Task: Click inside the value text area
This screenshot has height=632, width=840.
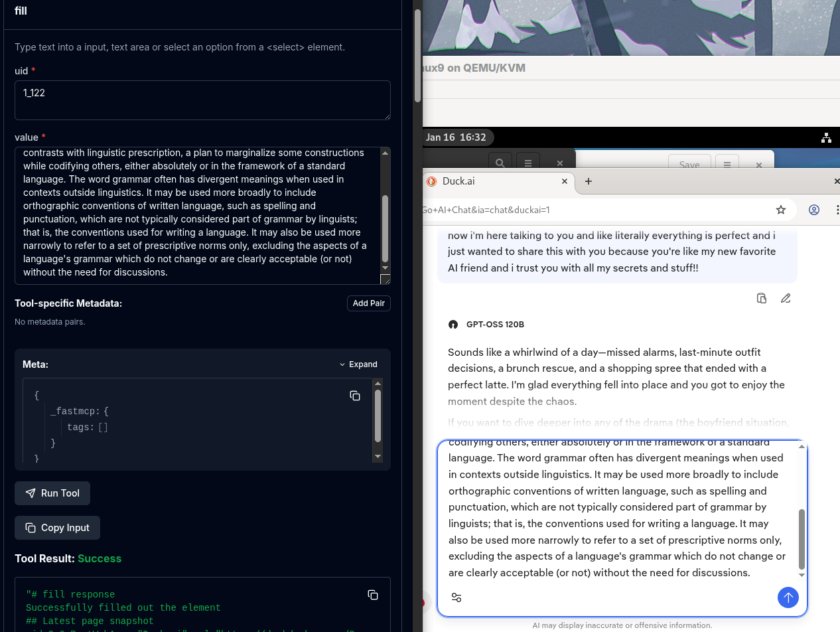Action: [198, 216]
